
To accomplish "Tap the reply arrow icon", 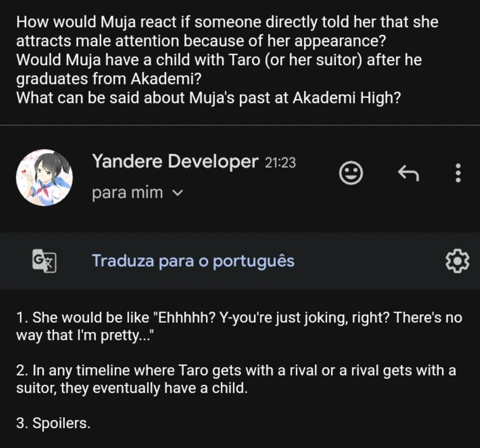I will (x=408, y=173).
